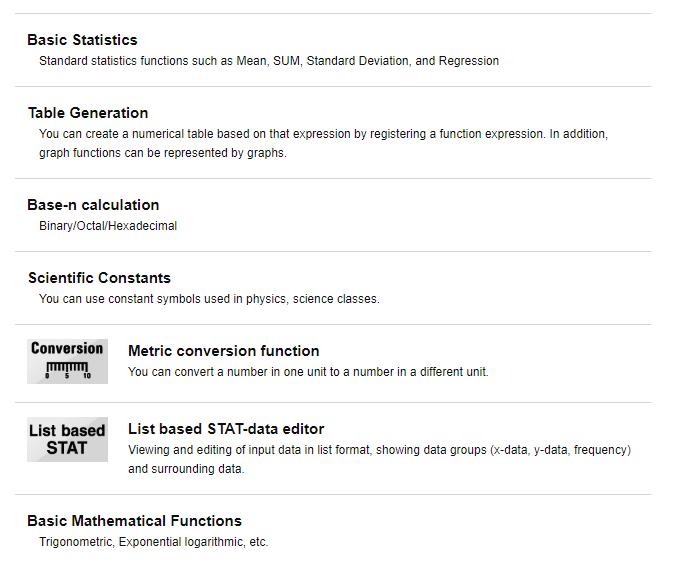The image size is (687, 566).
Task: Click the Binary/Octal/Hexadecimal text
Action: (x=108, y=226)
